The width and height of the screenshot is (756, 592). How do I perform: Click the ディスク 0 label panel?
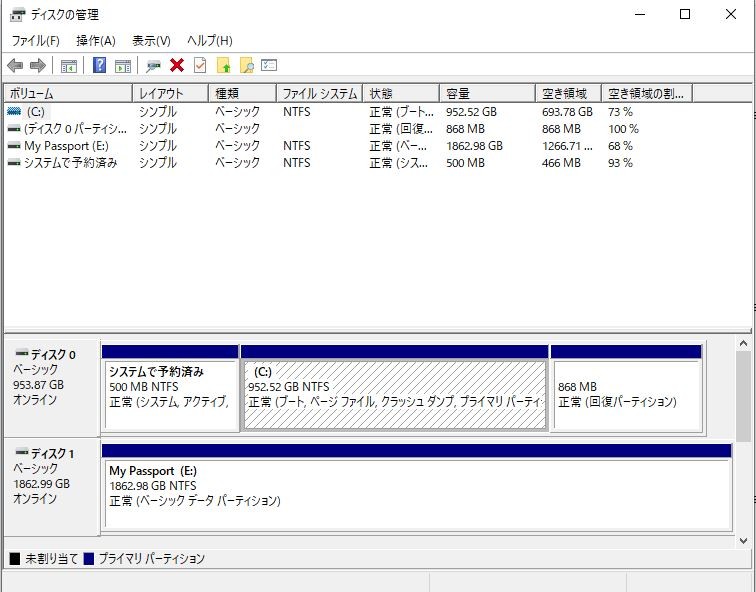[x=52, y=388]
